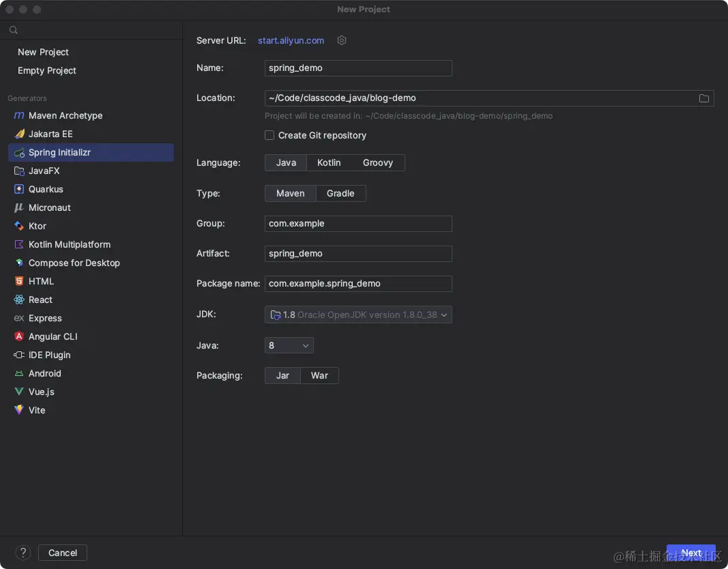Viewport: 728px width, 569px height.
Task: Enable the Create Git repository checkbox
Action: [270, 136]
